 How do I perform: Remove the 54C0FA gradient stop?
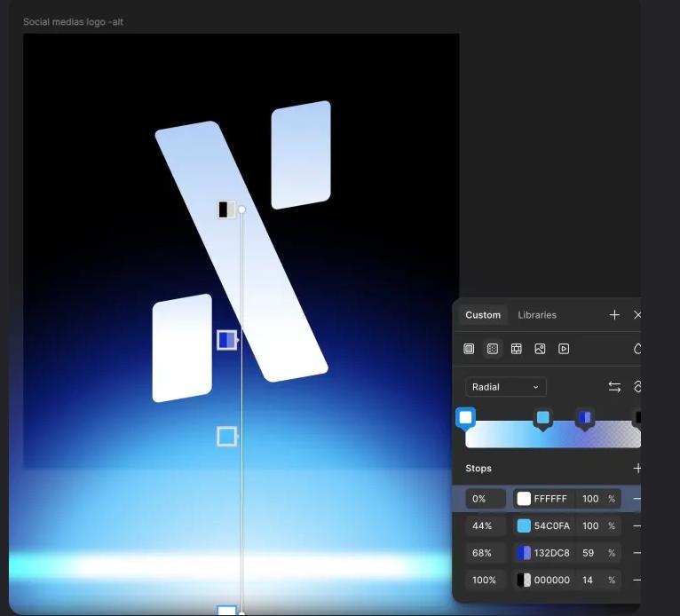coord(637,525)
